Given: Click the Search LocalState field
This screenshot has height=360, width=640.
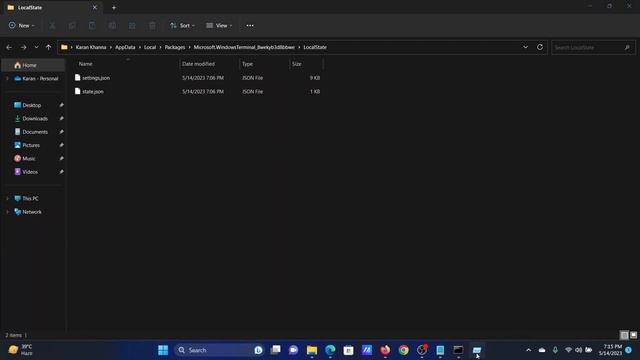Looking at the screenshot, I should [593, 48].
